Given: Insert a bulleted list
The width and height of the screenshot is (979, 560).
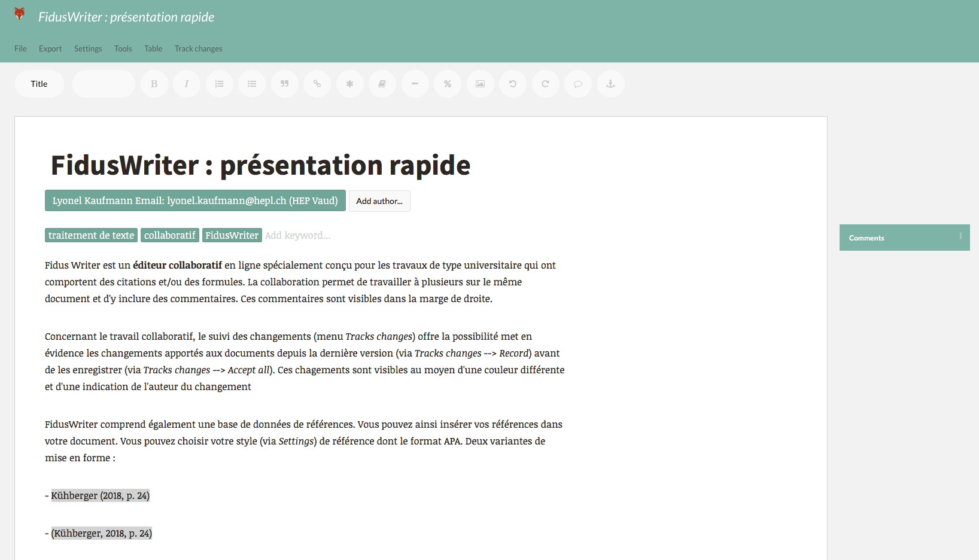Looking at the screenshot, I should pyautogui.click(x=252, y=84).
